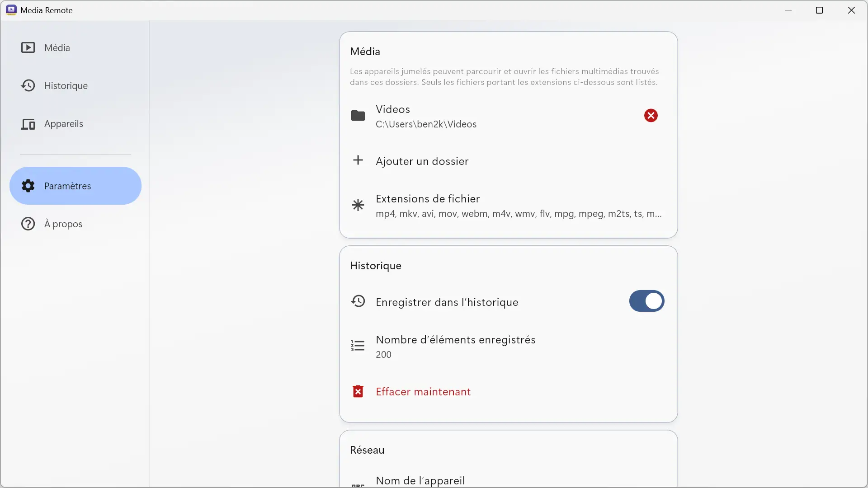Click the extensions list starting with mp4, mkv
868x488 pixels.
[519, 214]
